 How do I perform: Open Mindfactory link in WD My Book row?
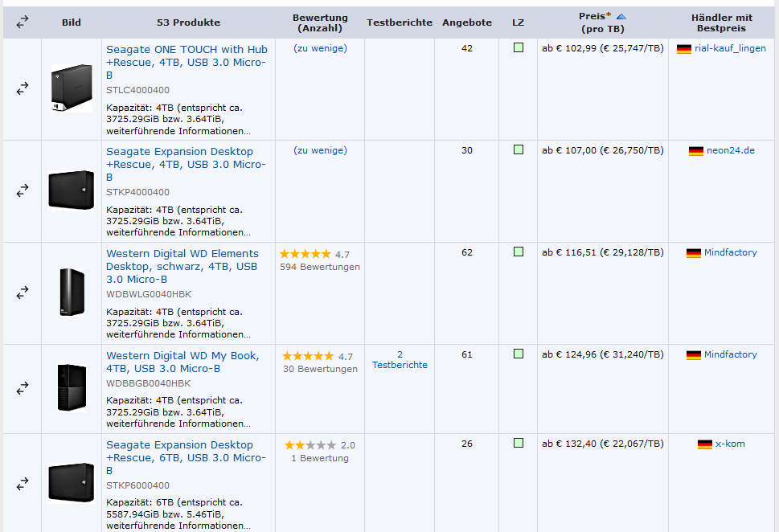point(730,354)
